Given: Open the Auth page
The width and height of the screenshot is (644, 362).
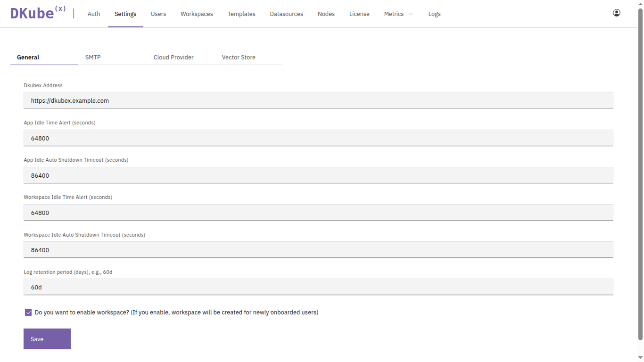Looking at the screenshot, I should coord(94,14).
